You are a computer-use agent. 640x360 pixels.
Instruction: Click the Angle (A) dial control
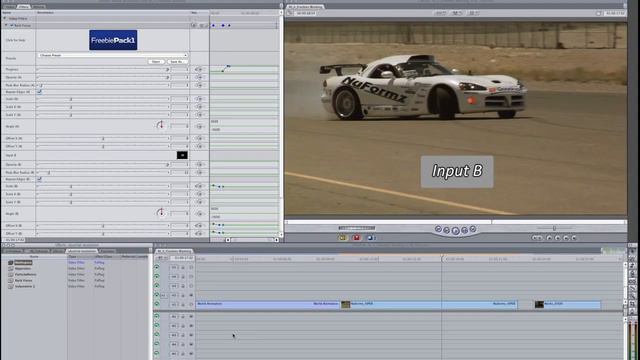(161, 125)
